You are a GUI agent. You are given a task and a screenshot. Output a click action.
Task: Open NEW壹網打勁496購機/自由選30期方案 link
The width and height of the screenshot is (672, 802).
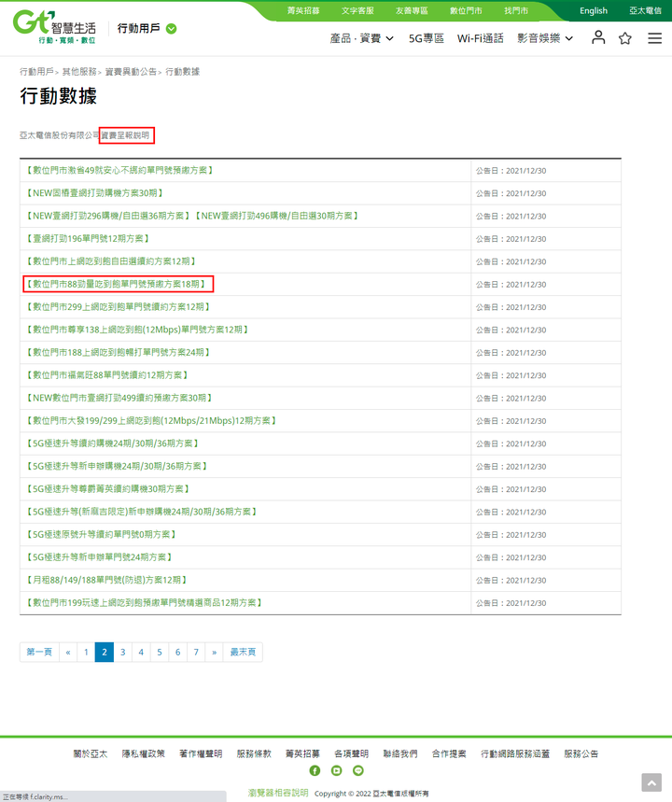(276, 216)
